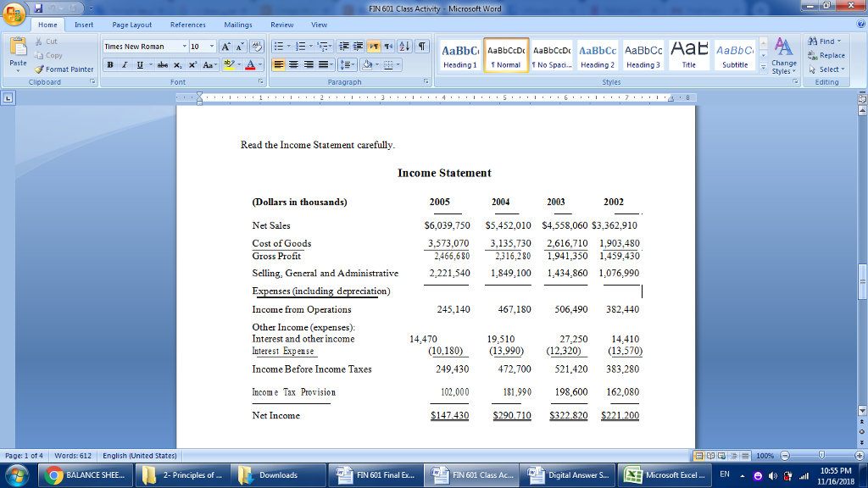Toggle center paragraph alignment

coord(293,65)
